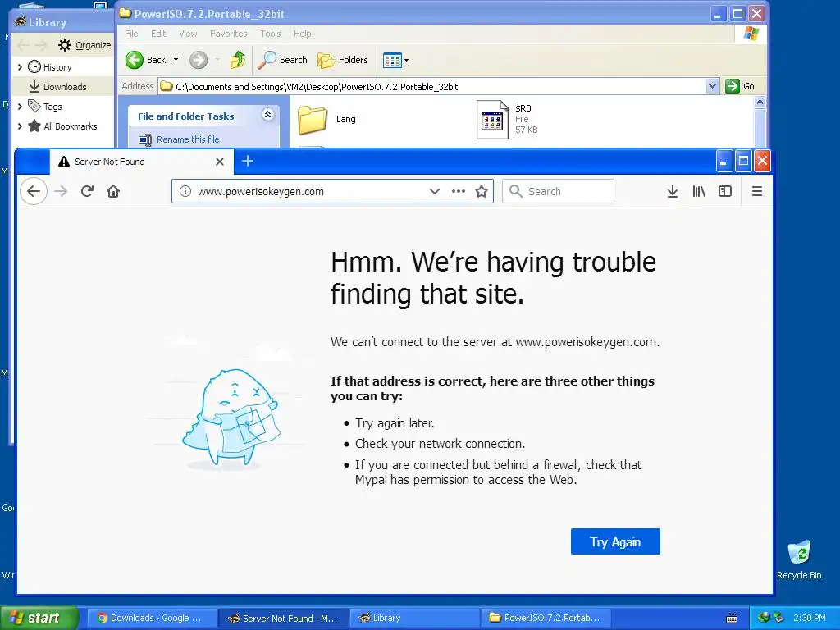This screenshot has height=630, width=840.
Task: Show site information icon in URL bar
Action: click(185, 191)
